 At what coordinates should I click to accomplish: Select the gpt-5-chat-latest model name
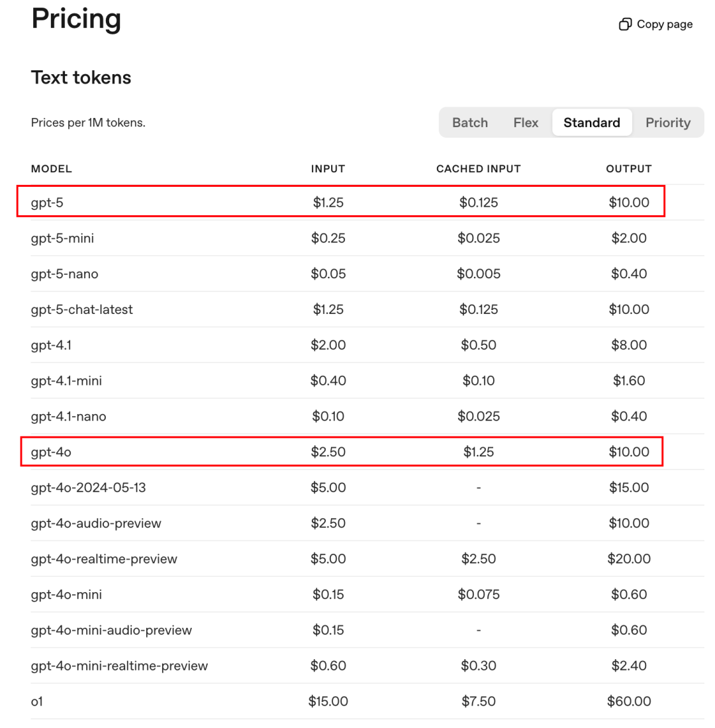point(81,309)
